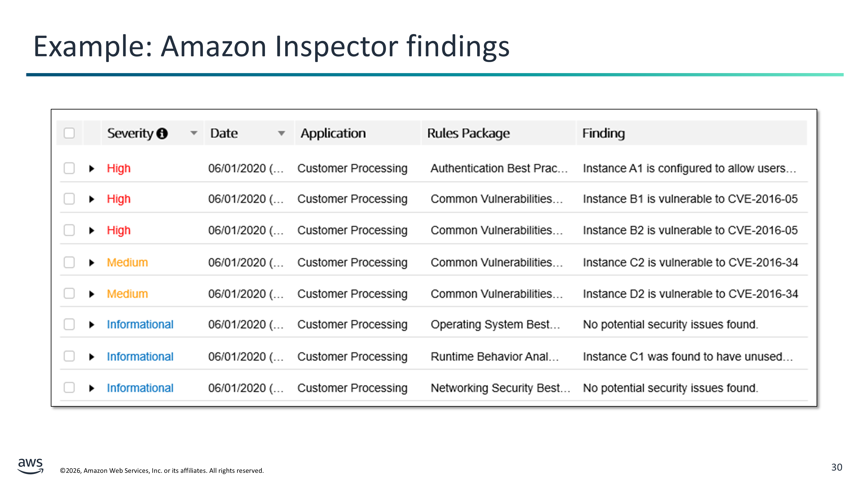This screenshot has height=488, width=868.
Task: Click Medium severity label for Instance C2
Action: coord(127,262)
